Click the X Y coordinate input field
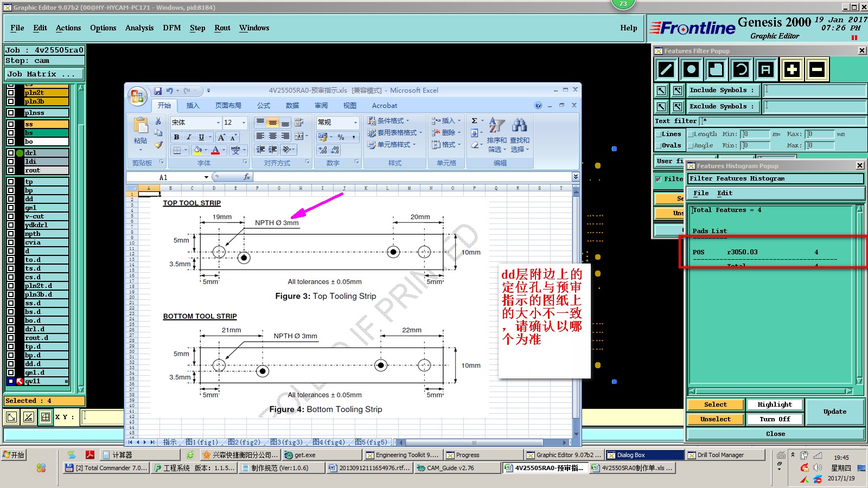Image resolution: width=868 pixels, height=488 pixels. pos(103,417)
